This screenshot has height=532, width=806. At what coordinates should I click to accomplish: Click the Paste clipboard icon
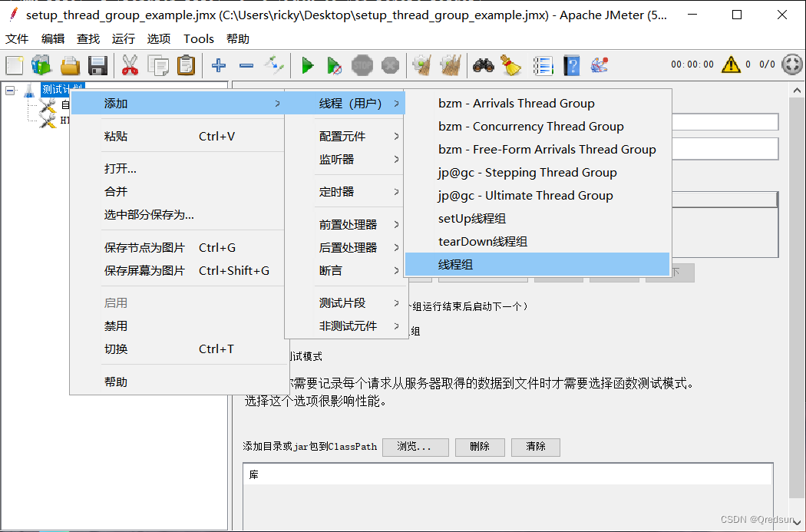[x=186, y=65]
